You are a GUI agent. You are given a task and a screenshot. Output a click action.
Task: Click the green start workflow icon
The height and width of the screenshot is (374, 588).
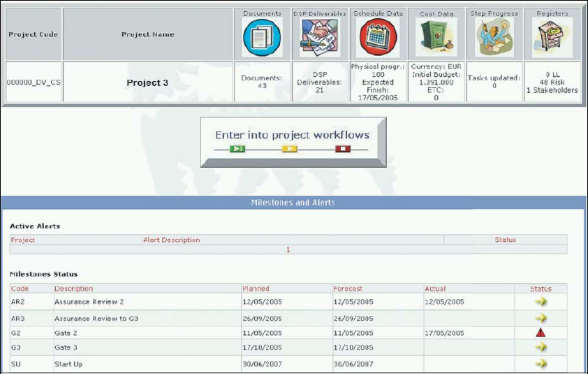pos(237,149)
